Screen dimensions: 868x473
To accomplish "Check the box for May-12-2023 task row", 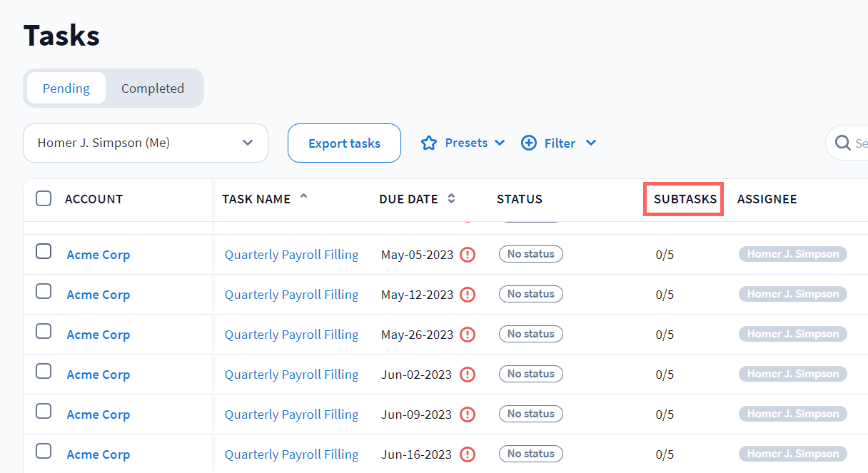I will 44,291.
